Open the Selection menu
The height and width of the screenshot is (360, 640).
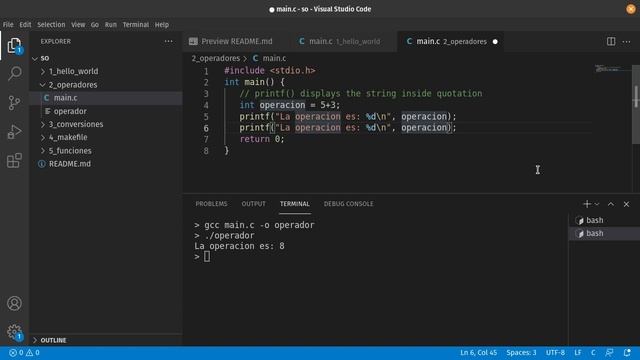click(51, 24)
